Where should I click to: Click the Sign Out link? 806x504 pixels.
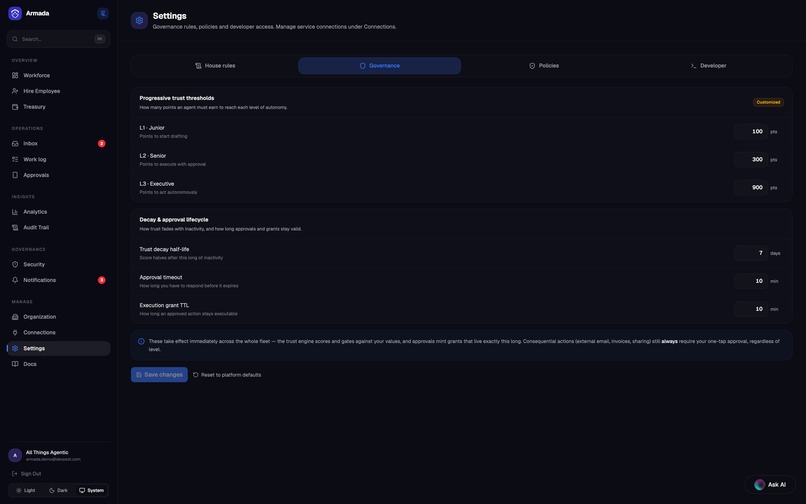click(x=26, y=474)
